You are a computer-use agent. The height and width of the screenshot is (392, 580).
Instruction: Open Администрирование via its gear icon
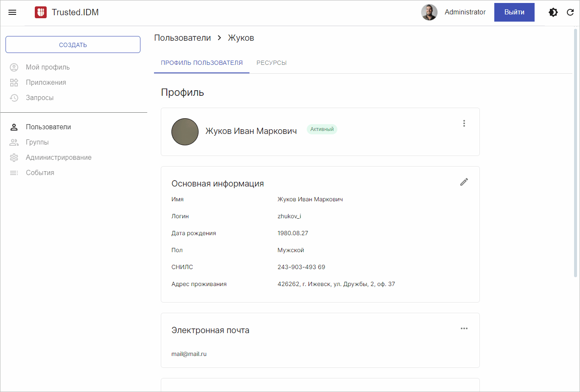pos(14,157)
